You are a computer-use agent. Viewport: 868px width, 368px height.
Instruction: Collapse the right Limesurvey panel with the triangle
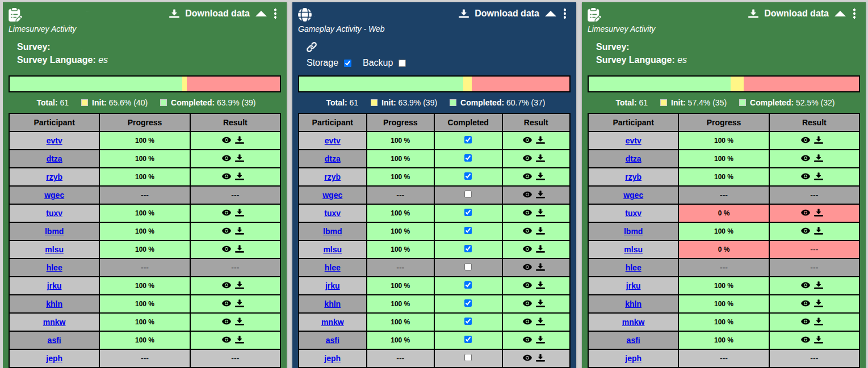pyautogui.click(x=840, y=14)
